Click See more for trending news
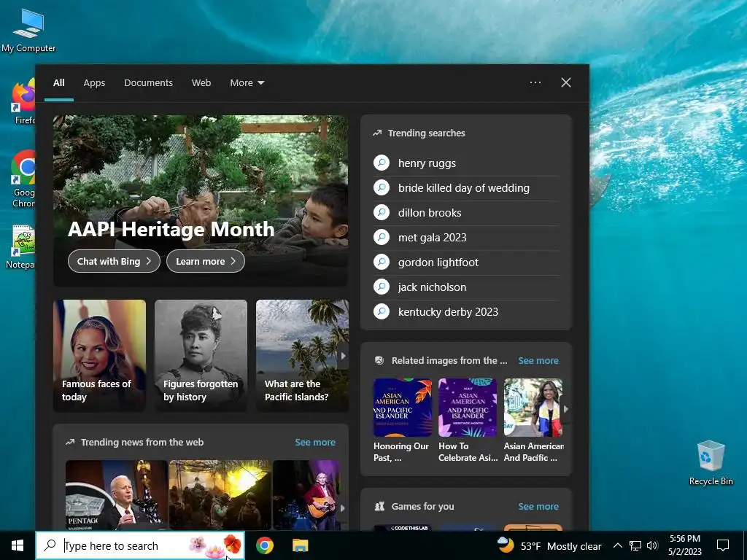 315,443
